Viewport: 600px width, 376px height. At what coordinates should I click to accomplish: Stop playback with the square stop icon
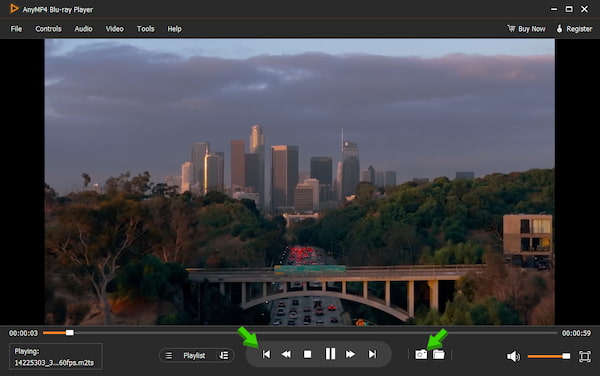307,355
